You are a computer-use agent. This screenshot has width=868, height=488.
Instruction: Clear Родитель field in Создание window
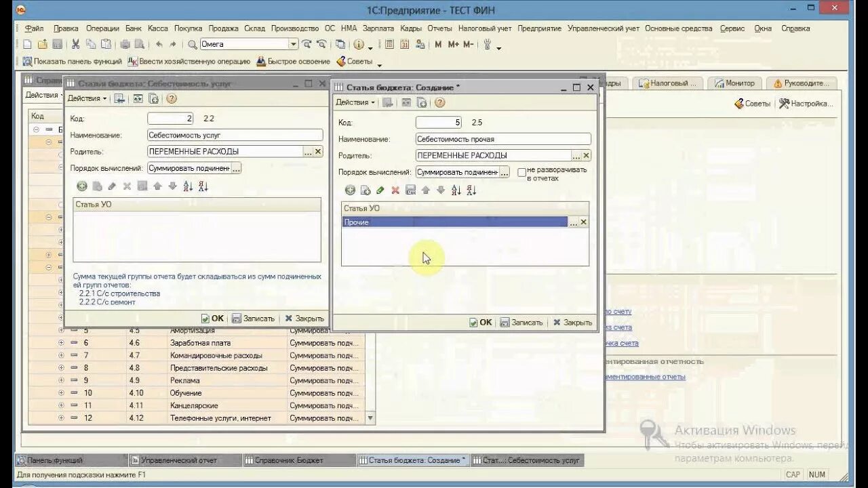tap(587, 156)
